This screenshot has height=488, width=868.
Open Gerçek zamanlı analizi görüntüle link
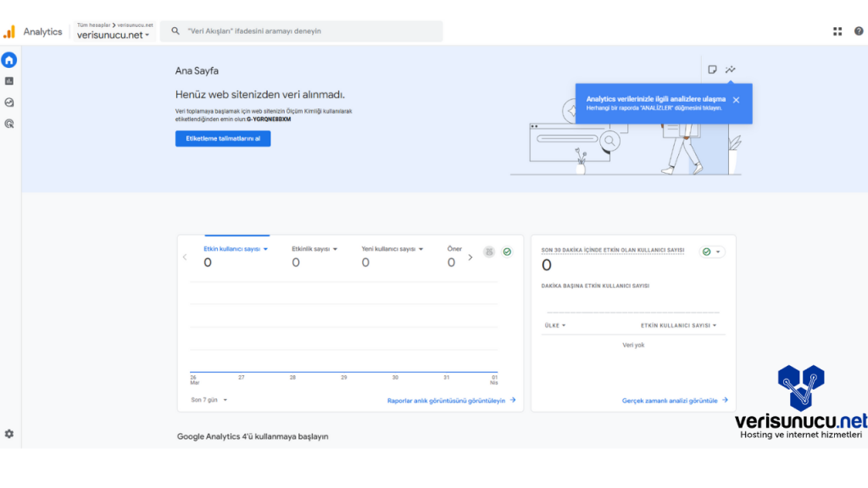(675, 401)
